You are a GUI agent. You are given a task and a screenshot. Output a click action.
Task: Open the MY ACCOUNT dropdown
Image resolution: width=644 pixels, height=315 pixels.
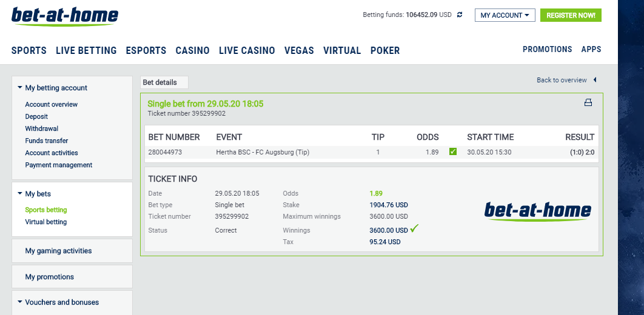(x=505, y=15)
